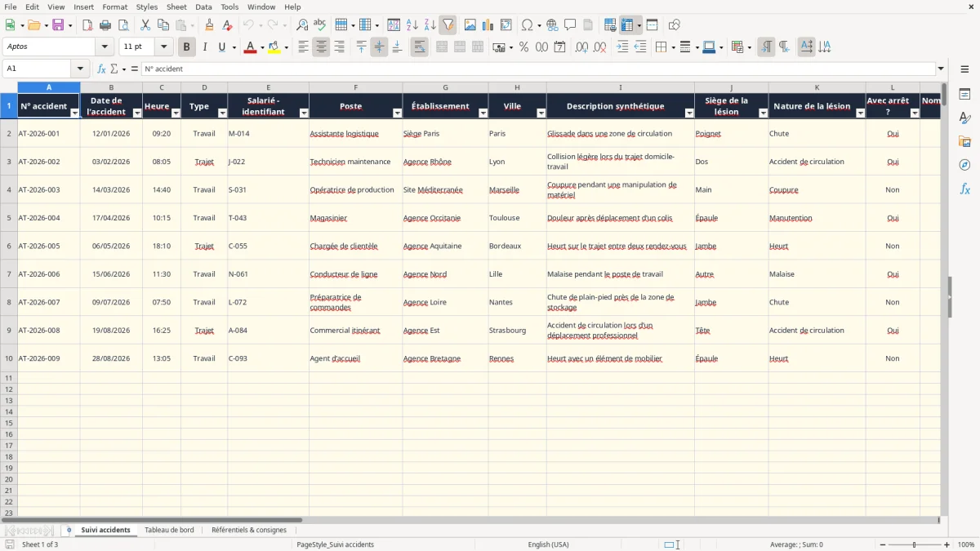Activate Clone Formatting paintbrush
Image resolution: width=980 pixels, height=551 pixels.
(x=209, y=25)
